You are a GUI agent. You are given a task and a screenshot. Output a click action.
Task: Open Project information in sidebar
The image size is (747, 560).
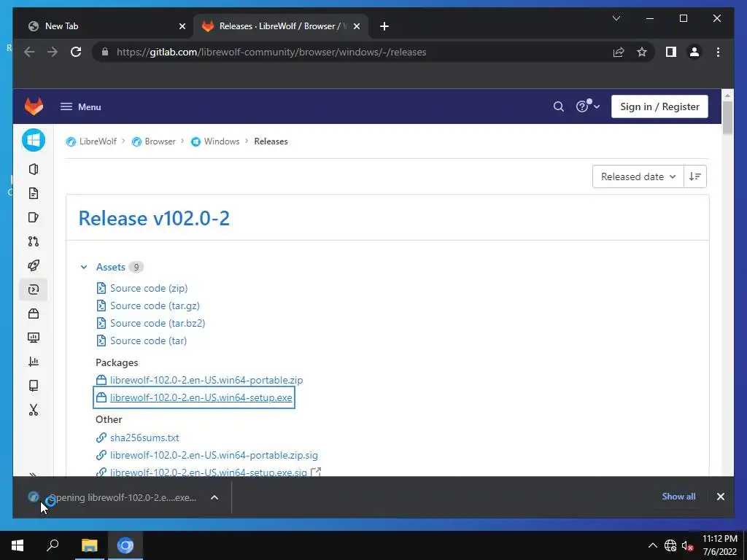[x=34, y=169]
